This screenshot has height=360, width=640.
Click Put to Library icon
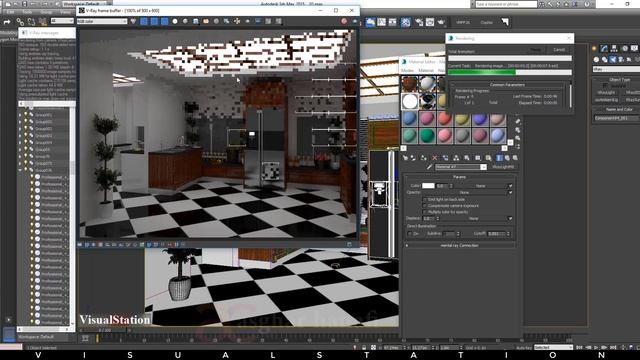(x=467, y=158)
